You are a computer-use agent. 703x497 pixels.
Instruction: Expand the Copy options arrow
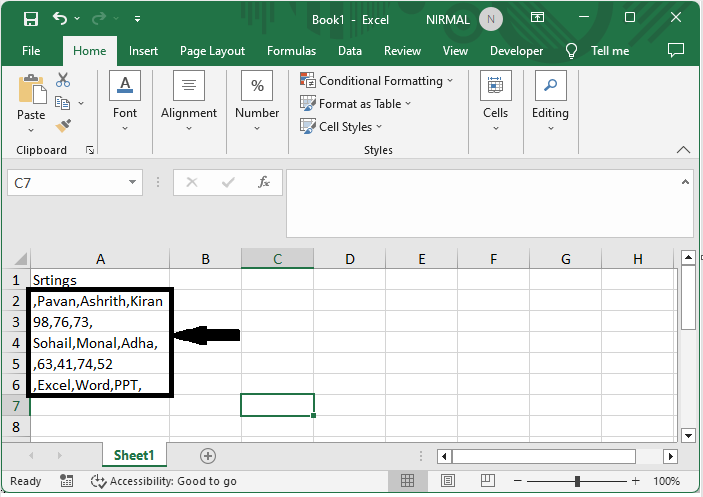(81, 104)
